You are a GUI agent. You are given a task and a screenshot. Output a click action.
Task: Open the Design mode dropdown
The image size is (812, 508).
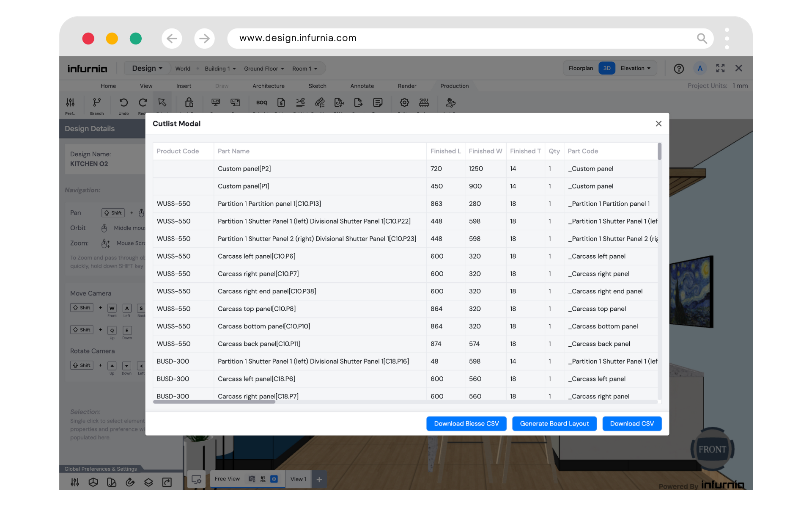(147, 68)
